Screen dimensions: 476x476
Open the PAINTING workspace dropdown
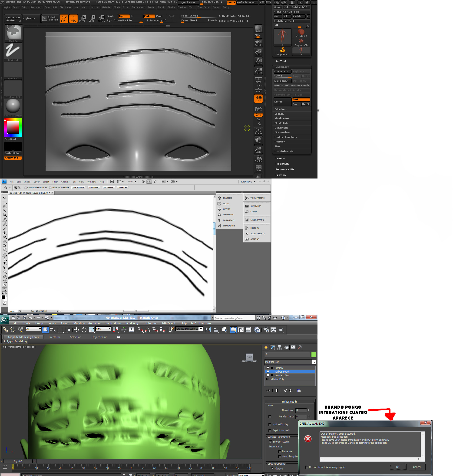[255, 182]
